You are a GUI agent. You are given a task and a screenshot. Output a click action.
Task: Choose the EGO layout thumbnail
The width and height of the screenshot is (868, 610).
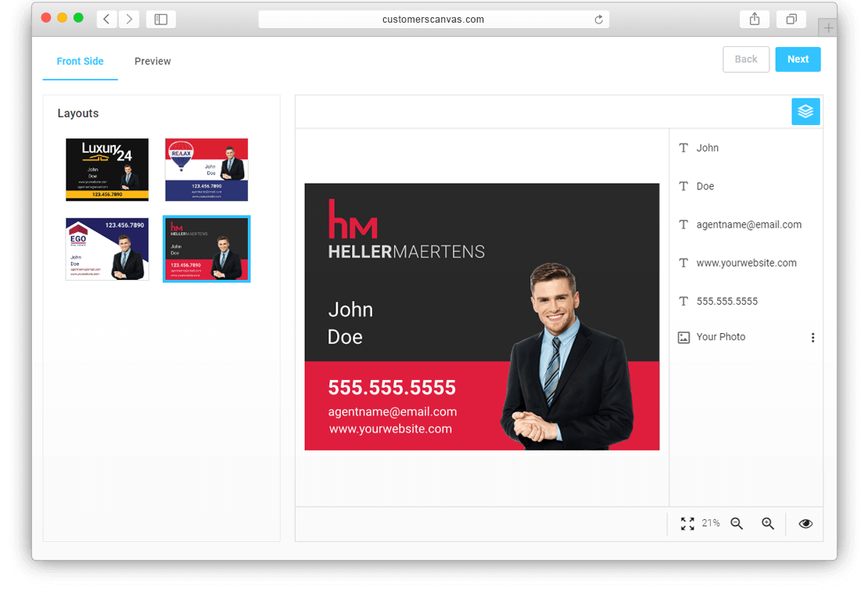(x=107, y=249)
